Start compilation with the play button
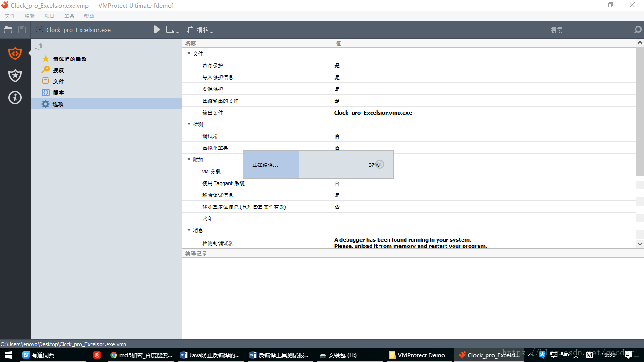 pyautogui.click(x=157, y=30)
